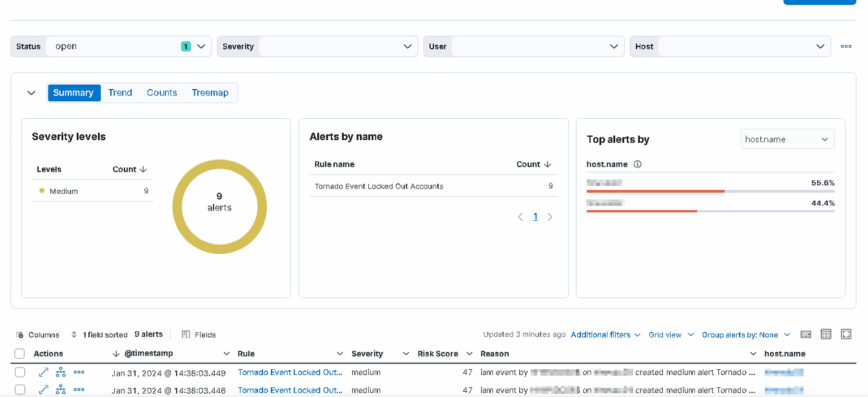Open the Fields browser icon

185,334
